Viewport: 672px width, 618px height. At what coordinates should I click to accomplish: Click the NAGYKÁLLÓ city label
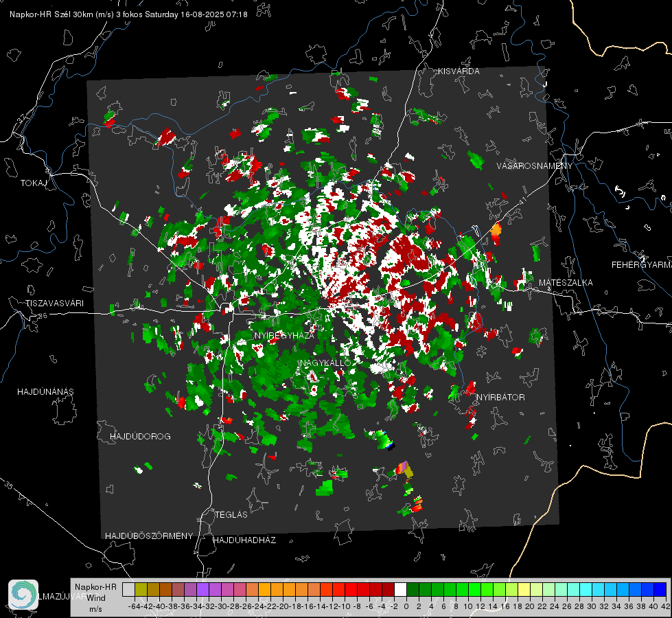[x=325, y=363]
